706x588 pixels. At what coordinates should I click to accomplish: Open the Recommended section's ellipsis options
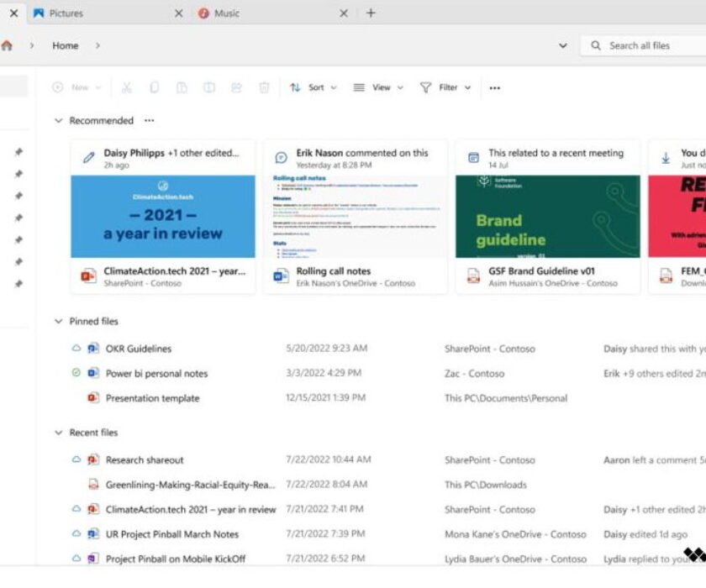tap(150, 120)
